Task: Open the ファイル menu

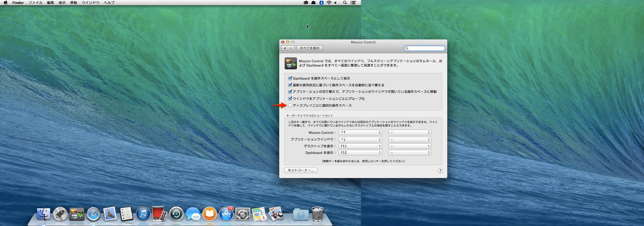Action: point(35,3)
